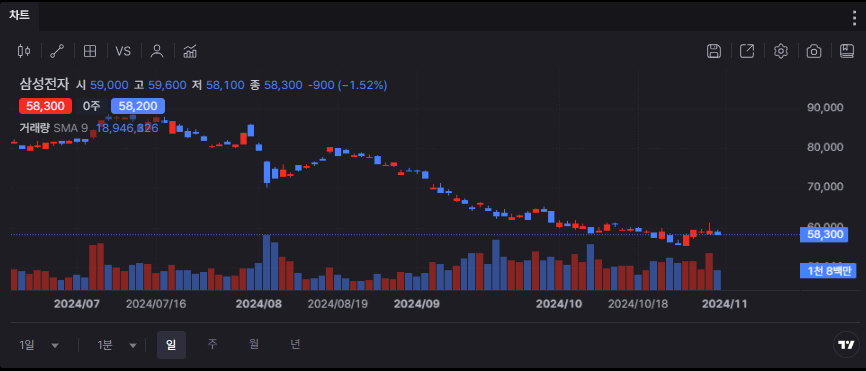
Task: Click the 80,000 price axis label
Action: tap(826, 147)
